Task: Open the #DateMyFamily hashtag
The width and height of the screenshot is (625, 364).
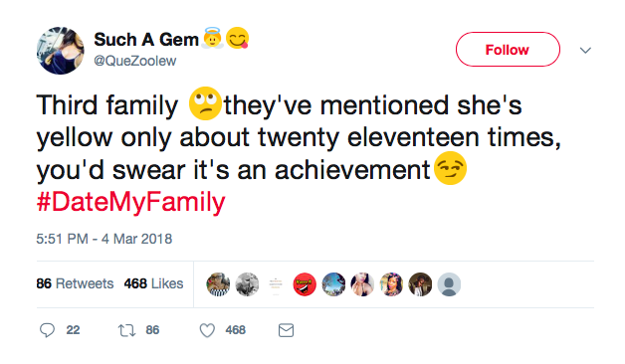Action: 130,202
